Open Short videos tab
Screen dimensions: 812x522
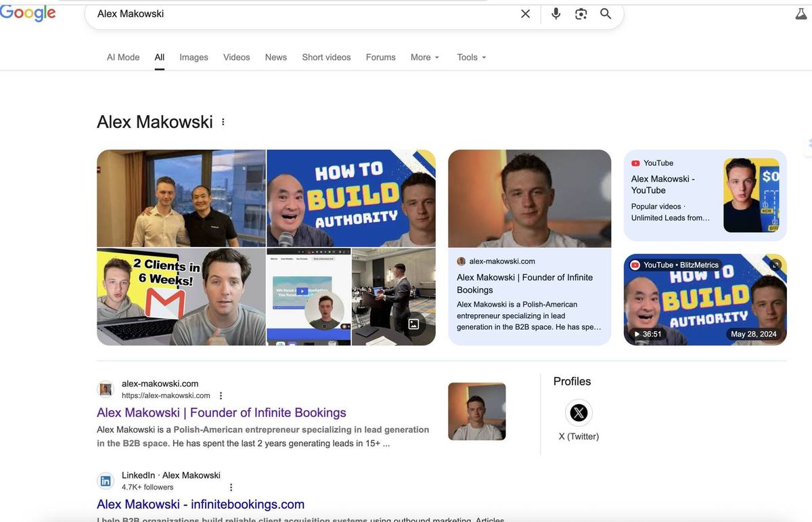pyautogui.click(x=326, y=58)
